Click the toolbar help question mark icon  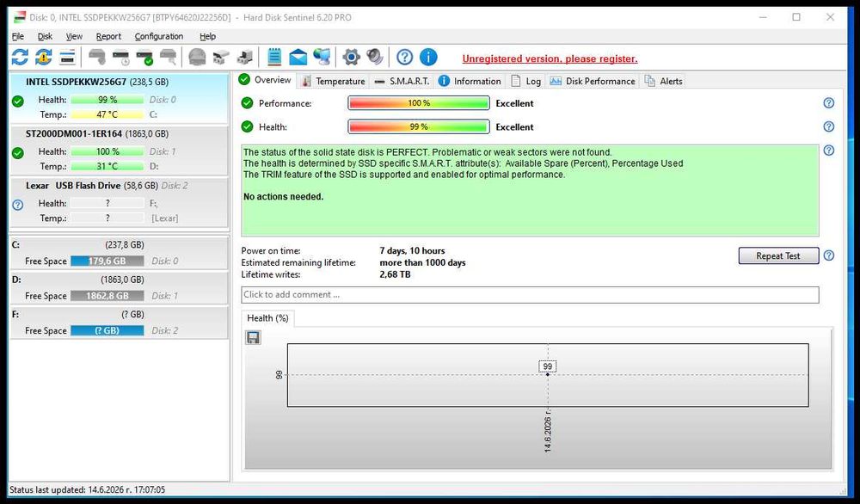(405, 57)
